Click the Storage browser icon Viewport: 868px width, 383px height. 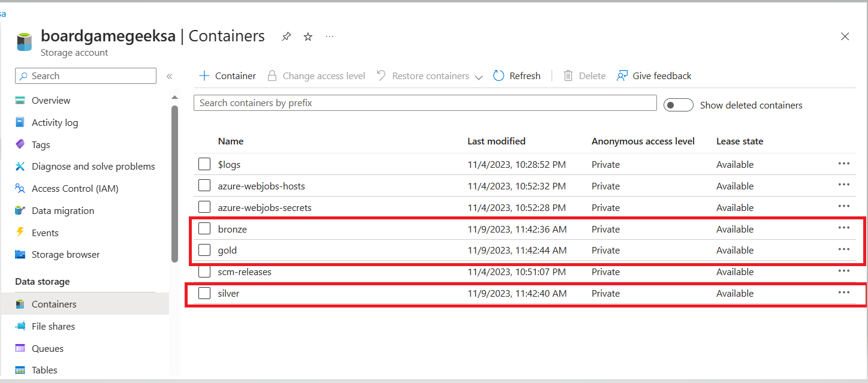pyautogui.click(x=20, y=254)
